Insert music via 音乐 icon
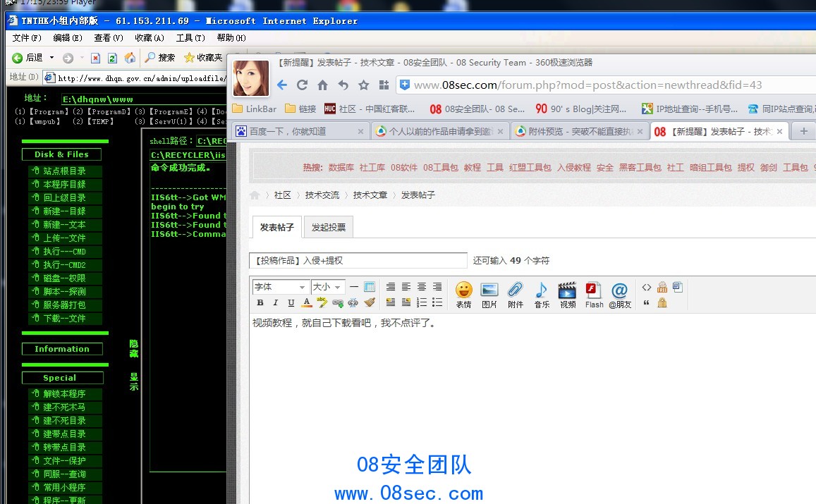Viewport: 816px width, 504px height. pos(542,295)
